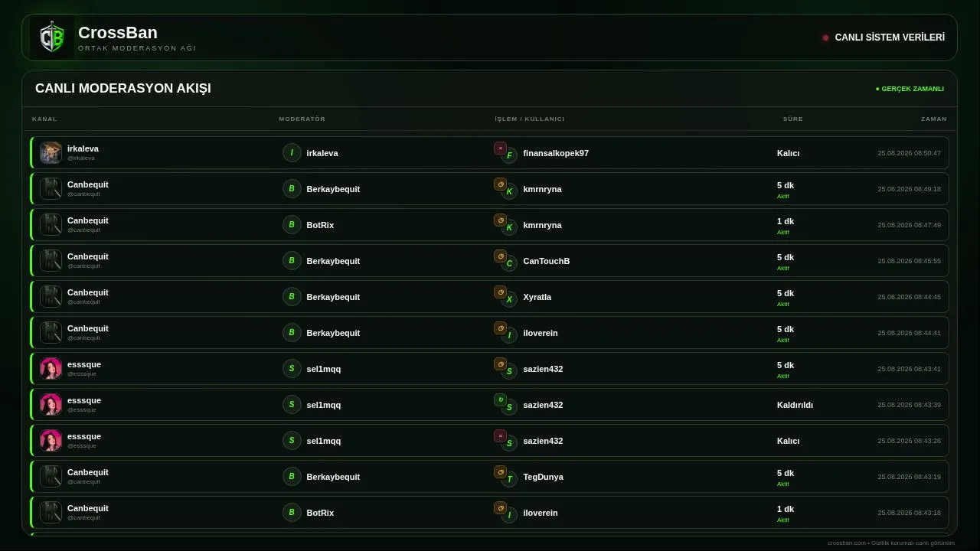This screenshot has width=980, height=551.
Task: Click the ZAMAN column header
Action: point(934,119)
